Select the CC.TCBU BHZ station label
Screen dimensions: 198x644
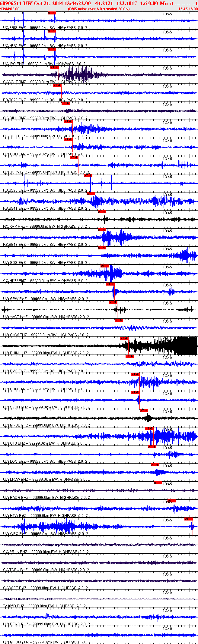[46, 570]
